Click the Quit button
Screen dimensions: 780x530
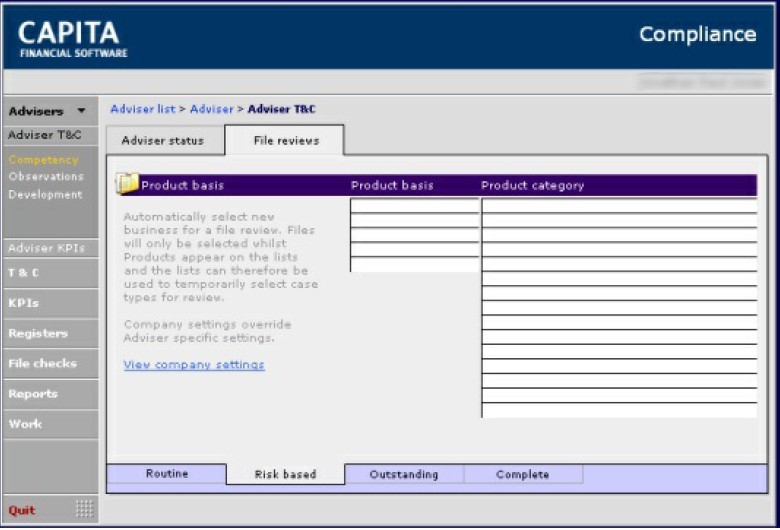[22, 510]
